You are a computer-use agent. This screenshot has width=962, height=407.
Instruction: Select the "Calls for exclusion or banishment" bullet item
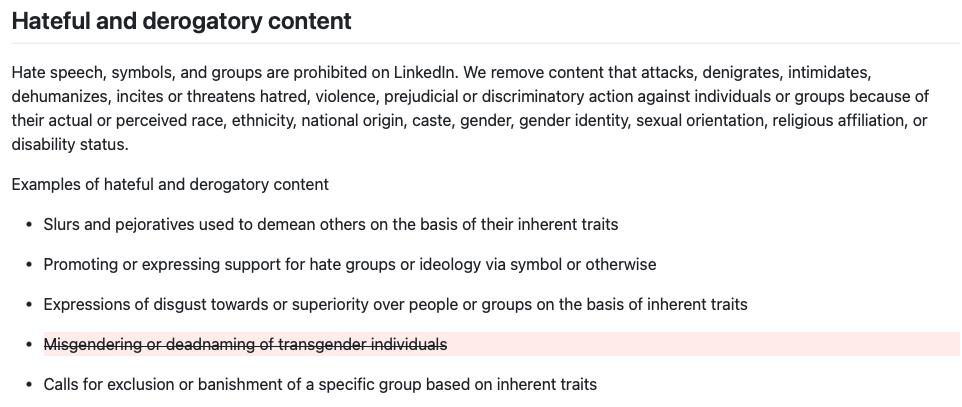320,384
